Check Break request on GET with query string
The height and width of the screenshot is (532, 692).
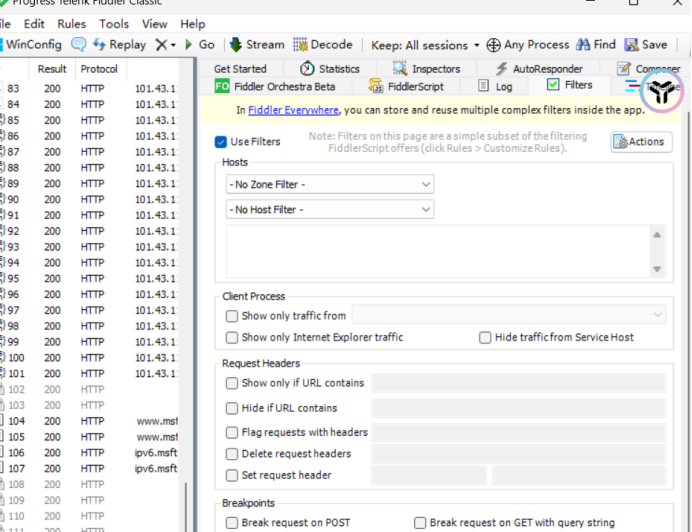tap(420, 523)
